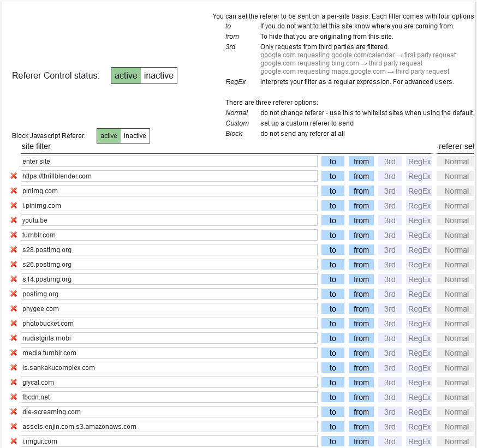
Task: Delete the i.imgur.com filter
Action: [14, 441]
